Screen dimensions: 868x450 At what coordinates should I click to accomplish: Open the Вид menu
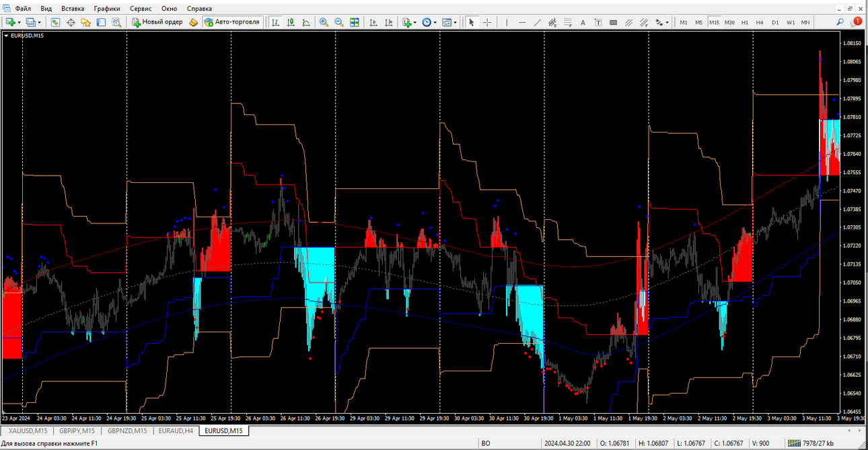click(x=46, y=9)
